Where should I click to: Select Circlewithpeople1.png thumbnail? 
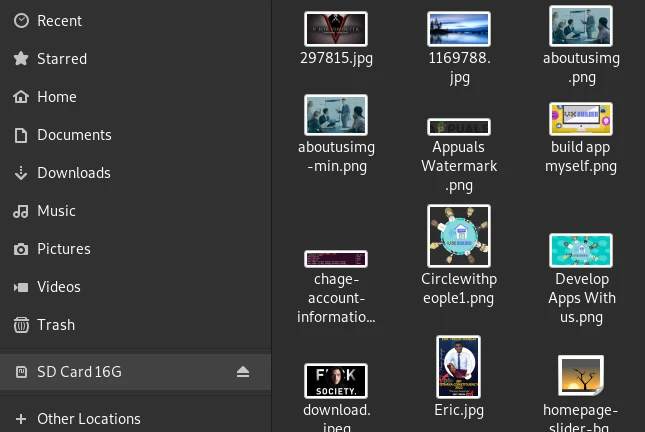[x=459, y=236]
